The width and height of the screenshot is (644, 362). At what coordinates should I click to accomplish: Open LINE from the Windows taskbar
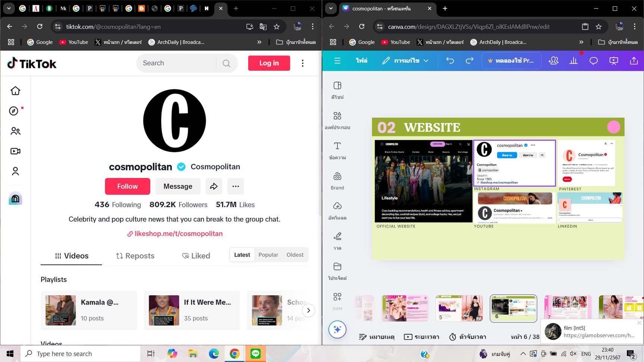click(x=255, y=353)
